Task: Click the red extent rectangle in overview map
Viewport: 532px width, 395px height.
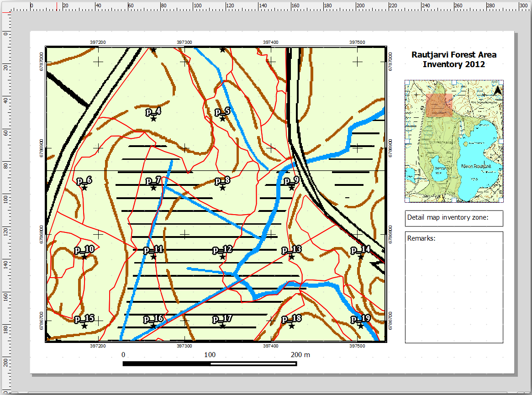Action: pyautogui.click(x=439, y=105)
